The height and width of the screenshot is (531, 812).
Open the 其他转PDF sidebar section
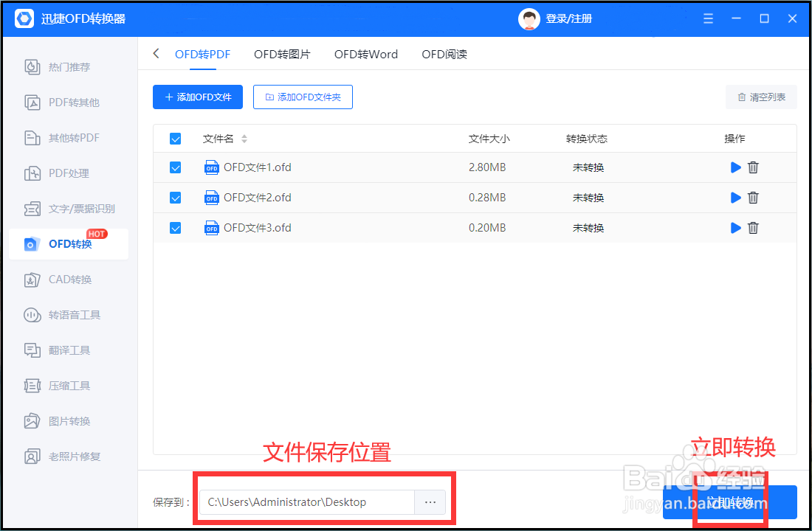pos(62,138)
